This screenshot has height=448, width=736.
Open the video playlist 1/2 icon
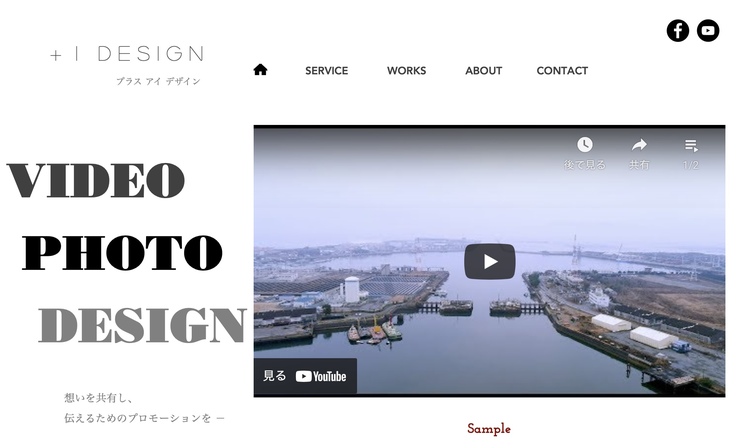[x=691, y=145]
